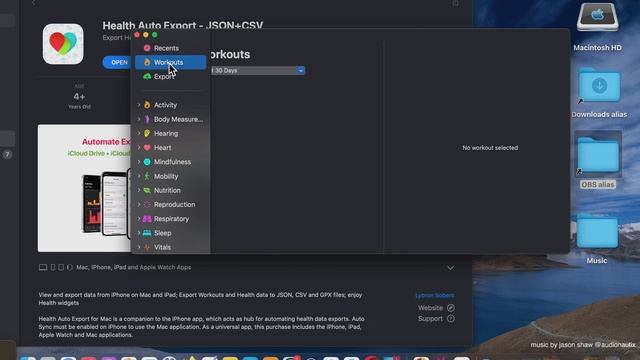This screenshot has height=360, width=640.
Task: Click the Mindfulness icon
Action: click(147, 162)
